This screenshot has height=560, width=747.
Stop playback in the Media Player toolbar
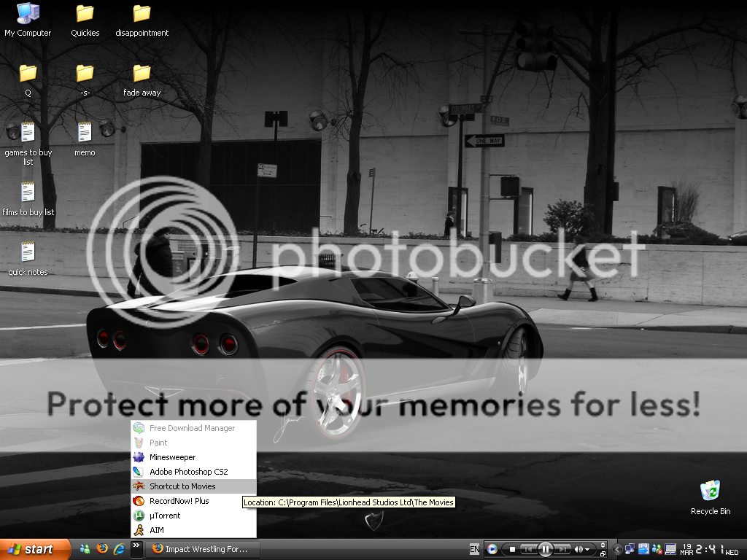point(512,549)
